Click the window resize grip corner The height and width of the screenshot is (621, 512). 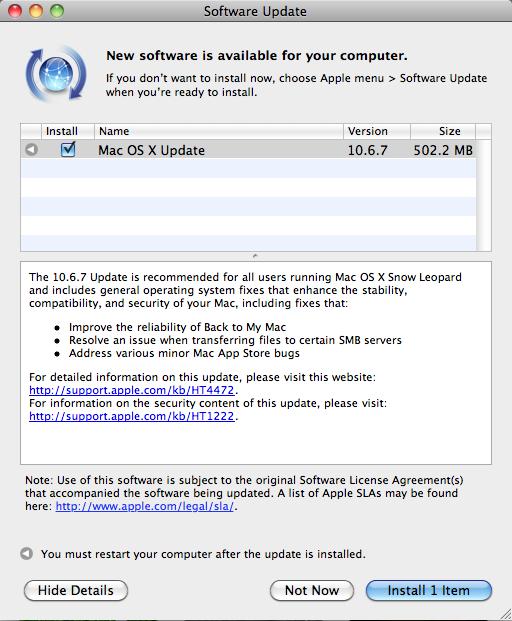pyautogui.click(x=505, y=614)
